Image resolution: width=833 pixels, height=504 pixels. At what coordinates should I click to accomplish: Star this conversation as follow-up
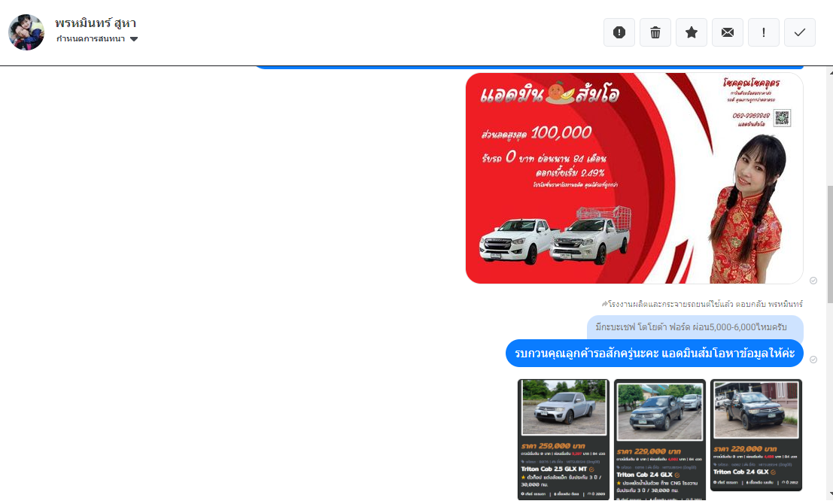tap(691, 32)
